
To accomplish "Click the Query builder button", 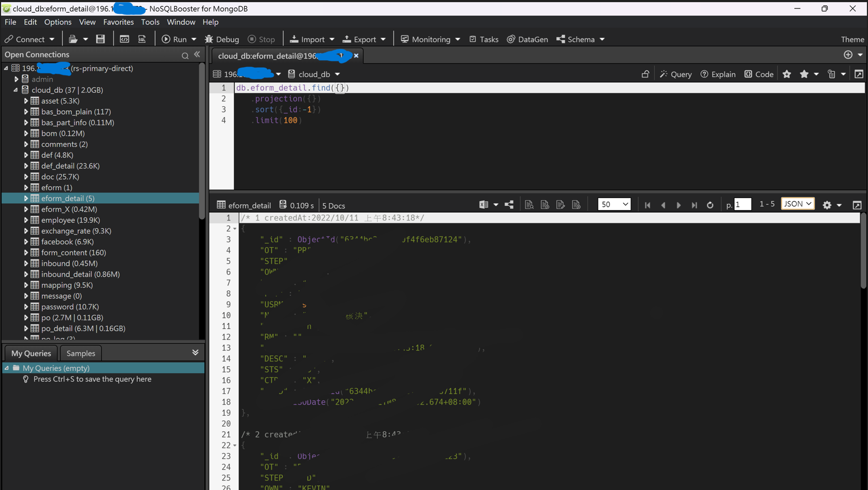I will point(676,74).
